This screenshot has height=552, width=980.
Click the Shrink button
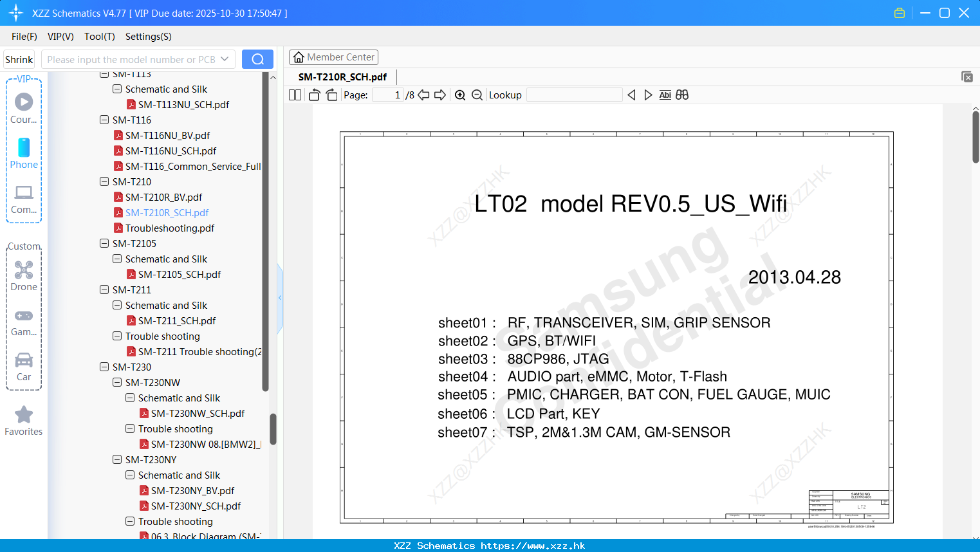(x=19, y=59)
